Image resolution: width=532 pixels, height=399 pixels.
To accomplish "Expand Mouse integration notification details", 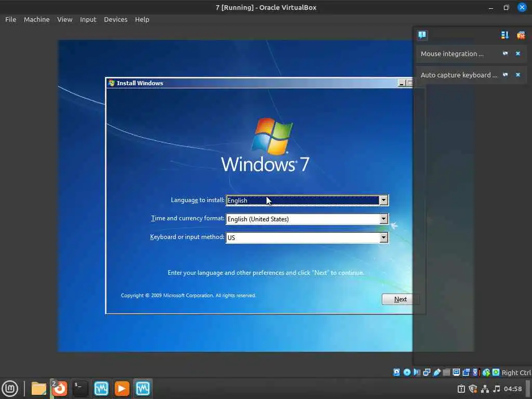I will [x=505, y=54].
